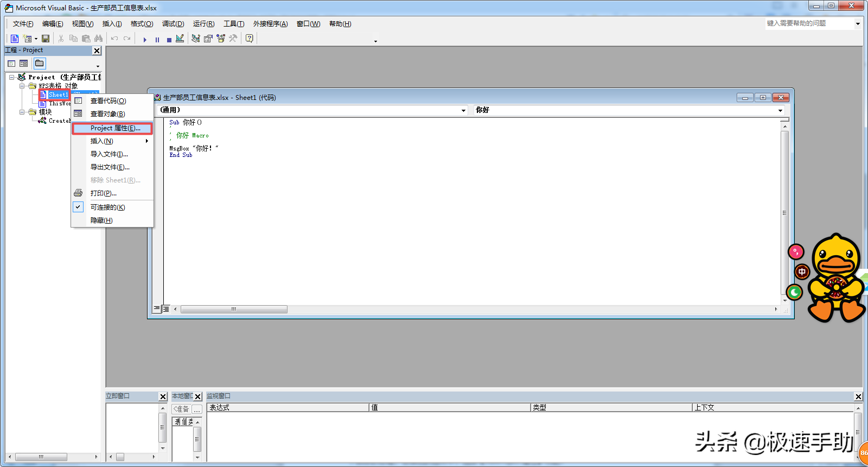868x467 pixels.
Task: Expand the 插入(N) submenu arrow
Action: [146, 141]
